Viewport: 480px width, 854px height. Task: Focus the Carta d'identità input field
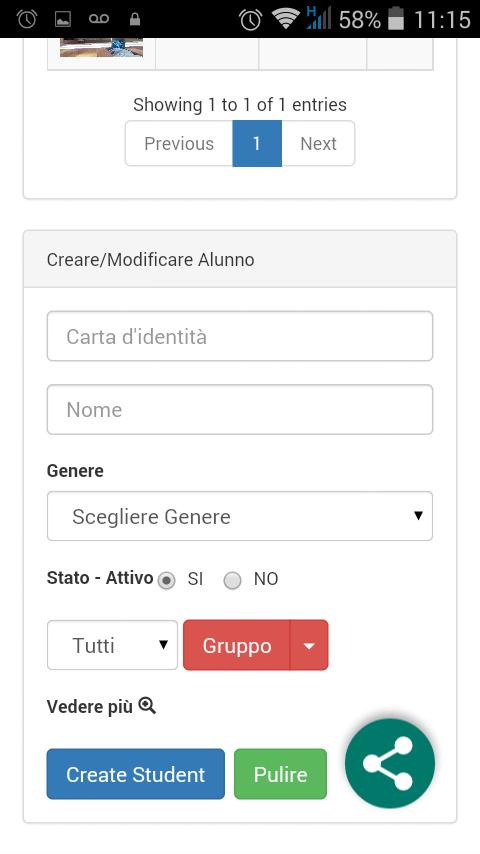click(x=240, y=336)
